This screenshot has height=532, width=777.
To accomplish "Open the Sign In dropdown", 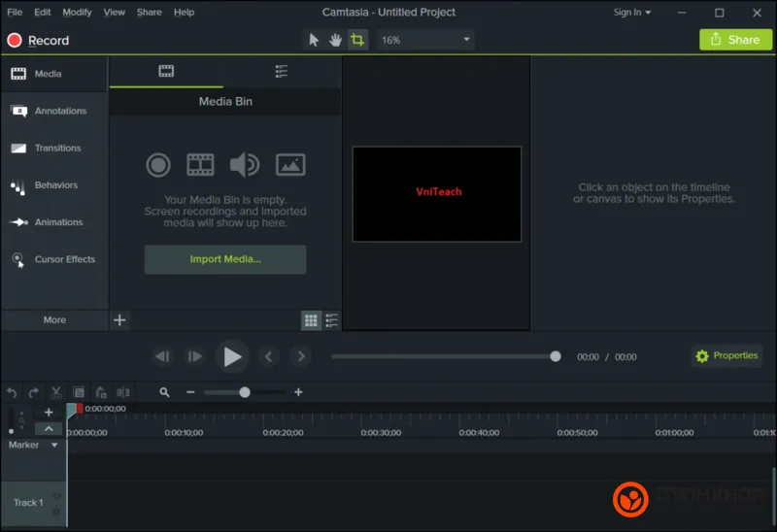I will tap(632, 13).
